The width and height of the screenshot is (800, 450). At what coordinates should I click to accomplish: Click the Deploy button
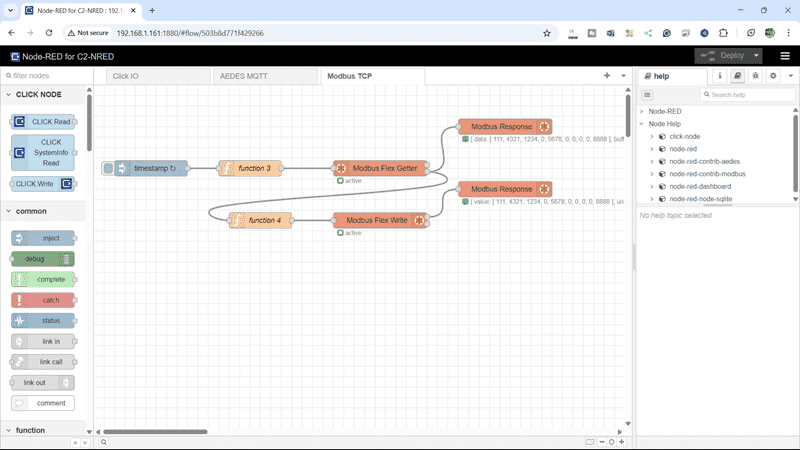pyautogui.click(x=722, y=56)
